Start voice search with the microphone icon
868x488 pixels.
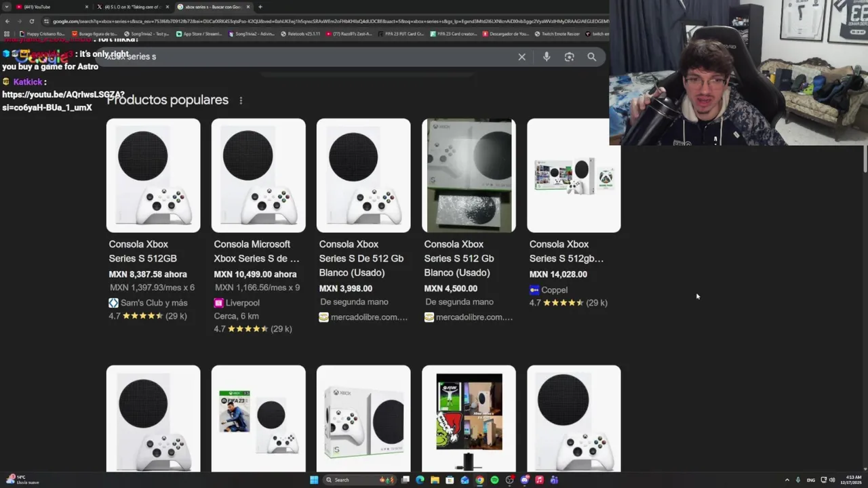pos(547,57)
